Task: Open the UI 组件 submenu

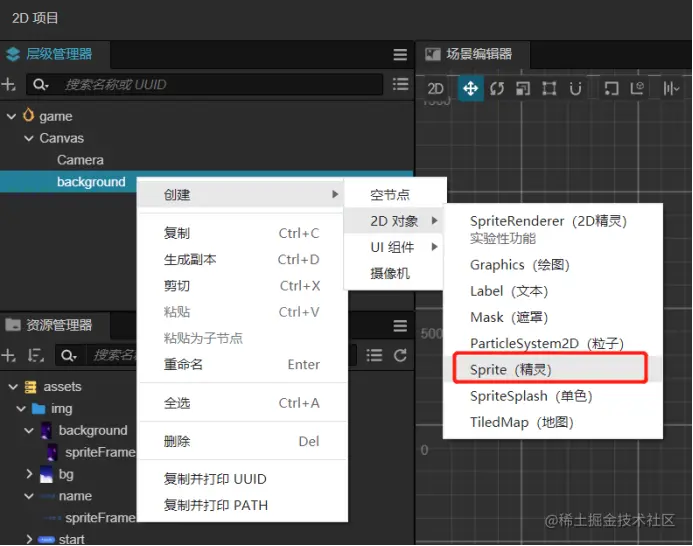Action: pyautogui.click(x=394, y=247)
